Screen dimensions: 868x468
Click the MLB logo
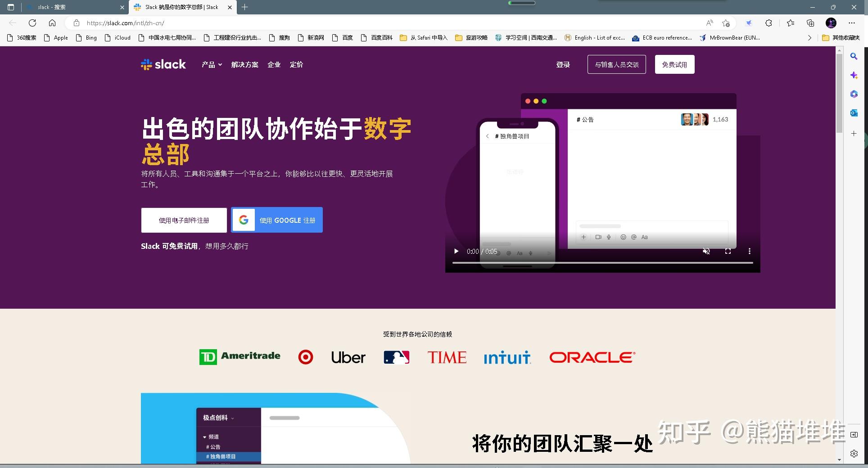(x=396, y=357)
